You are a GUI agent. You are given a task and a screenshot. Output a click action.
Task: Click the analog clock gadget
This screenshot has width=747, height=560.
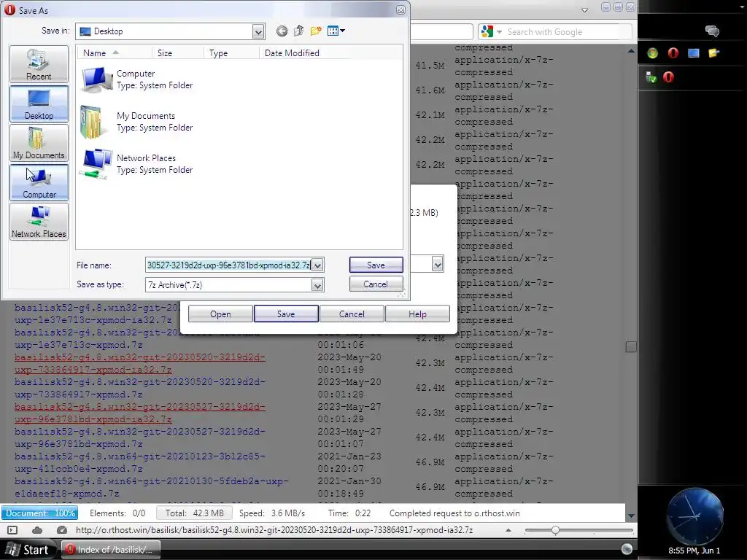(694, 516)
